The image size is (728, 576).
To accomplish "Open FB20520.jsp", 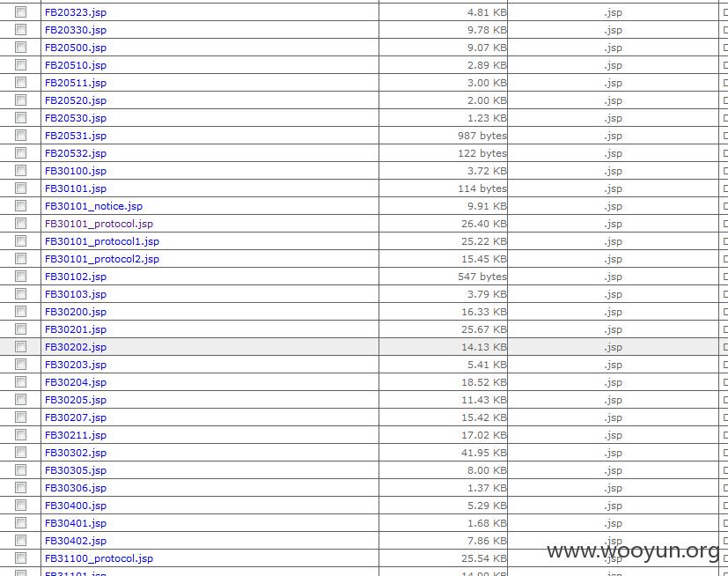I will [76, 100].
